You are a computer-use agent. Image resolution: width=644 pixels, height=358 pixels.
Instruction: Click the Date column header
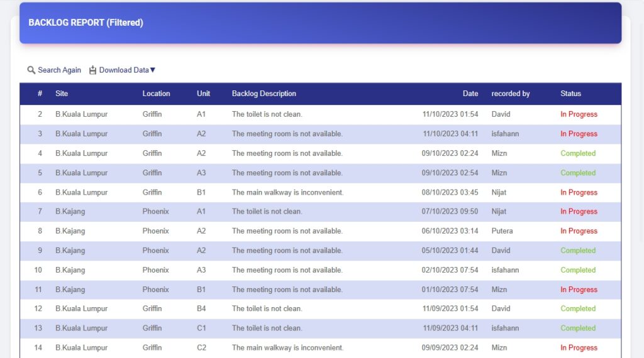(x=470, y=94)
